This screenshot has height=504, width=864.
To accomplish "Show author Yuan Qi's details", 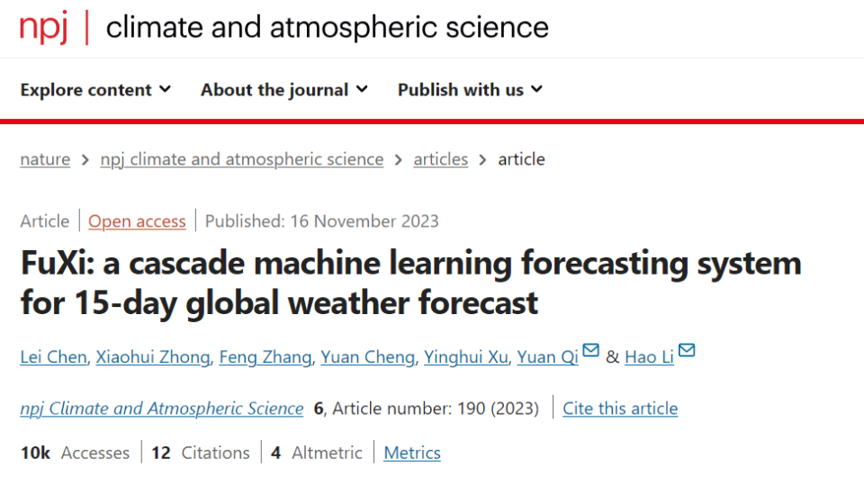I will [547, 357].
